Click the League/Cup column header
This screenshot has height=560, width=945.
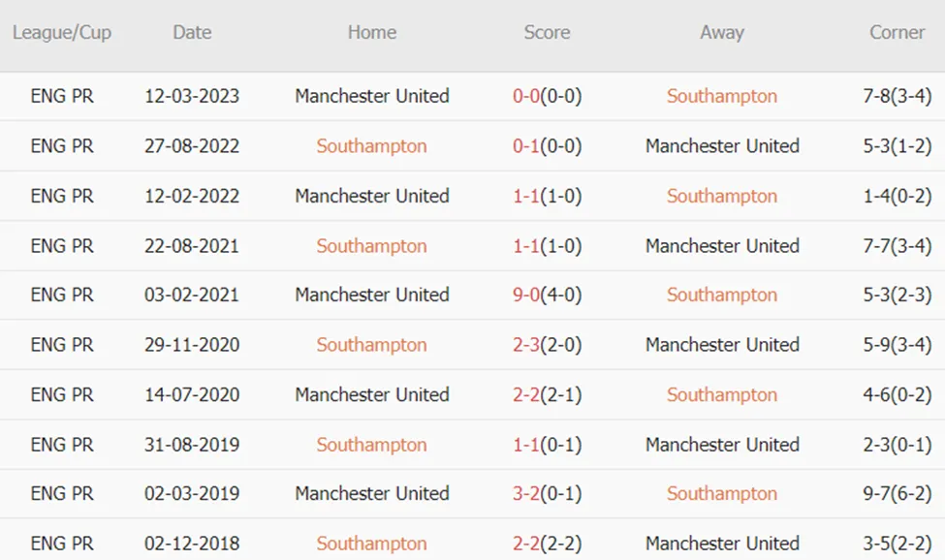click(62, 33)
